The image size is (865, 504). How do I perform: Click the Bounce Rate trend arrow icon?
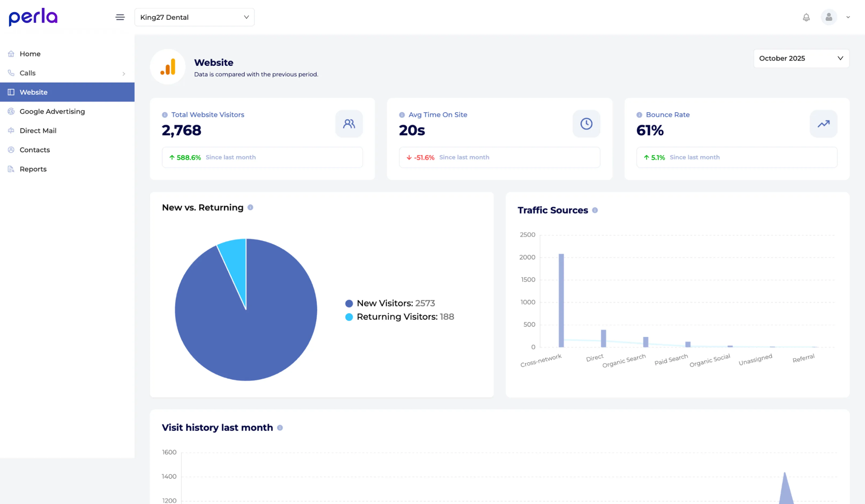(x=823, y=124)
